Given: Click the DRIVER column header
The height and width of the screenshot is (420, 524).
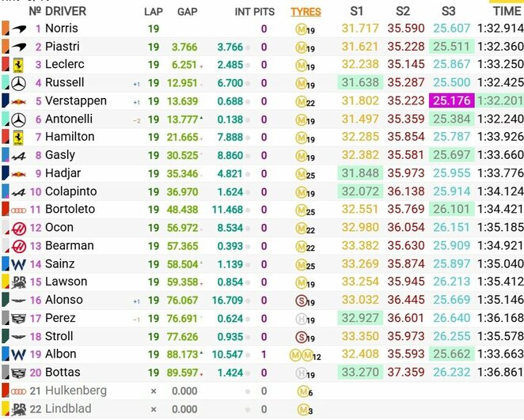Looking at the screenshot, I should tap(66, 11).
